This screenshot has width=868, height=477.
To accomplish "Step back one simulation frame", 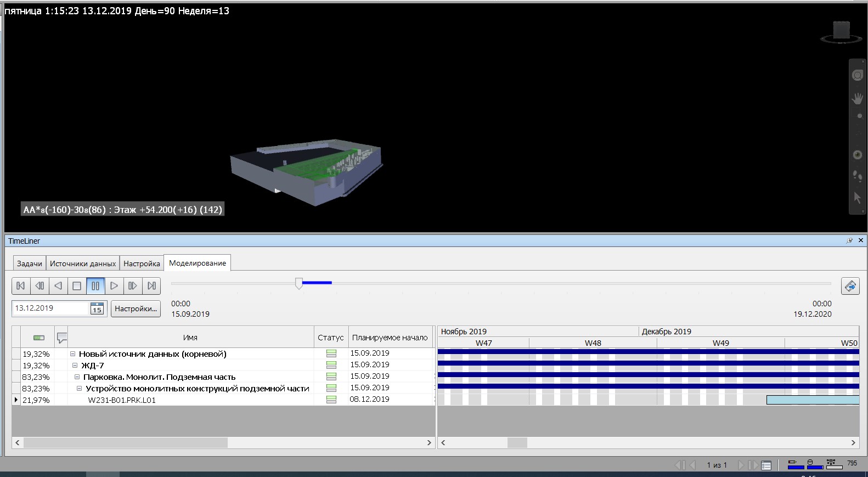I will [x=40, y=286].
